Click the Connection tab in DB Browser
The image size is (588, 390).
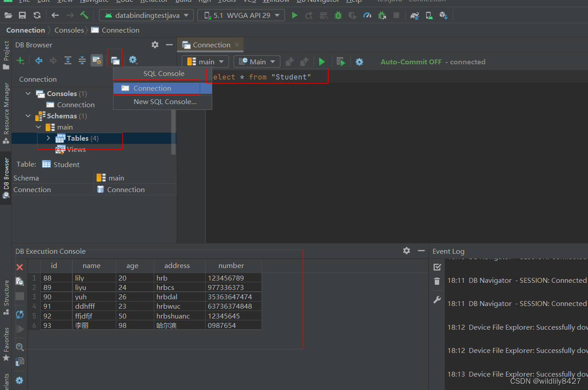[x=38, y=79]
